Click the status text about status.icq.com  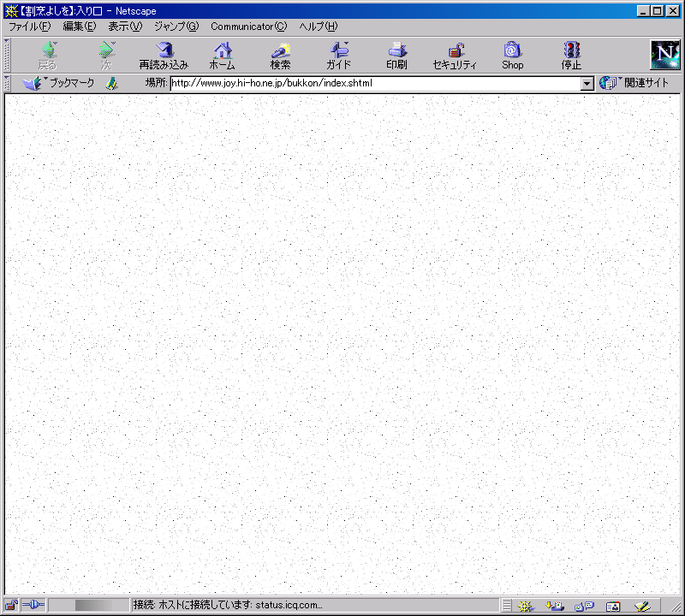click(x=228, y=605)
